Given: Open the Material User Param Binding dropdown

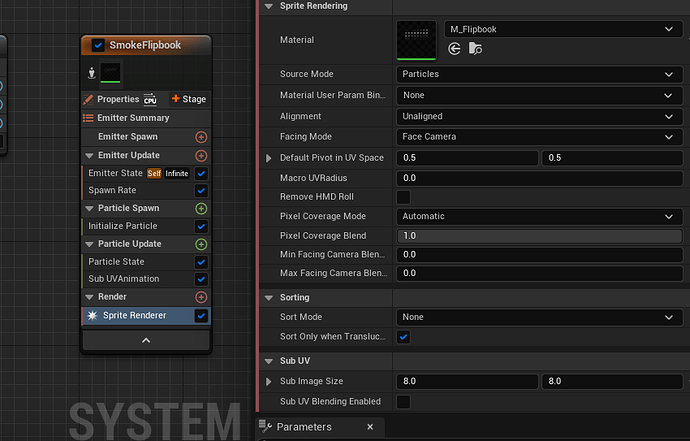Looking at the screenshot, I should pyautogui.click(x=540, y=96).
